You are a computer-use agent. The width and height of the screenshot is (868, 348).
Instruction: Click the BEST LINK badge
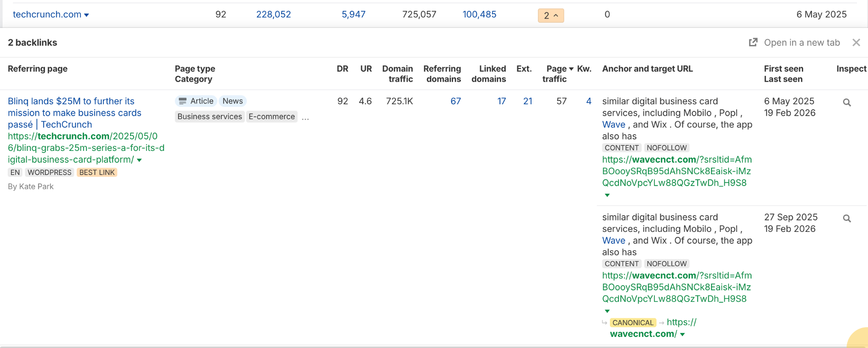tap(97, 173)
